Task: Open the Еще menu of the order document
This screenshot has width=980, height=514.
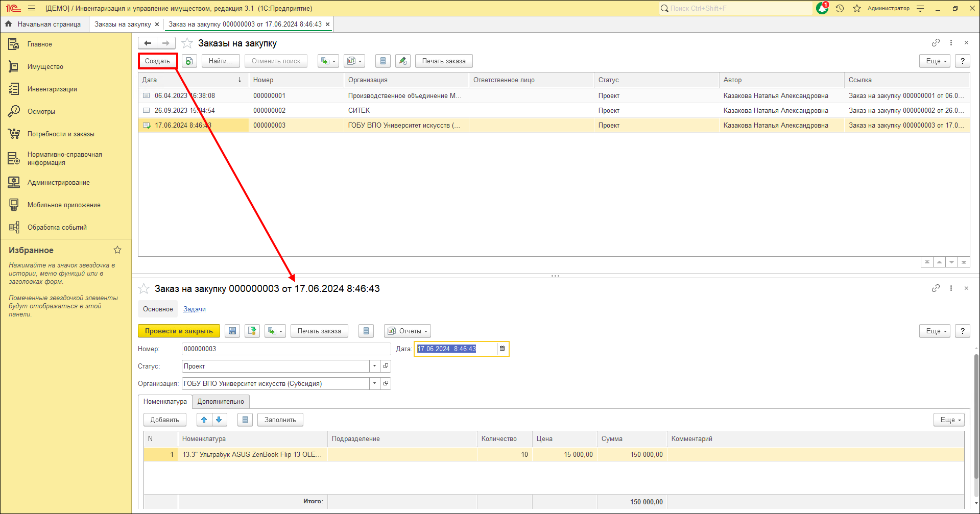Action: point(935,331)
